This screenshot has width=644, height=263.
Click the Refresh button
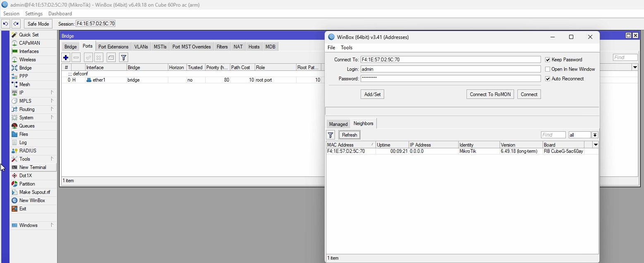[350, 135]
